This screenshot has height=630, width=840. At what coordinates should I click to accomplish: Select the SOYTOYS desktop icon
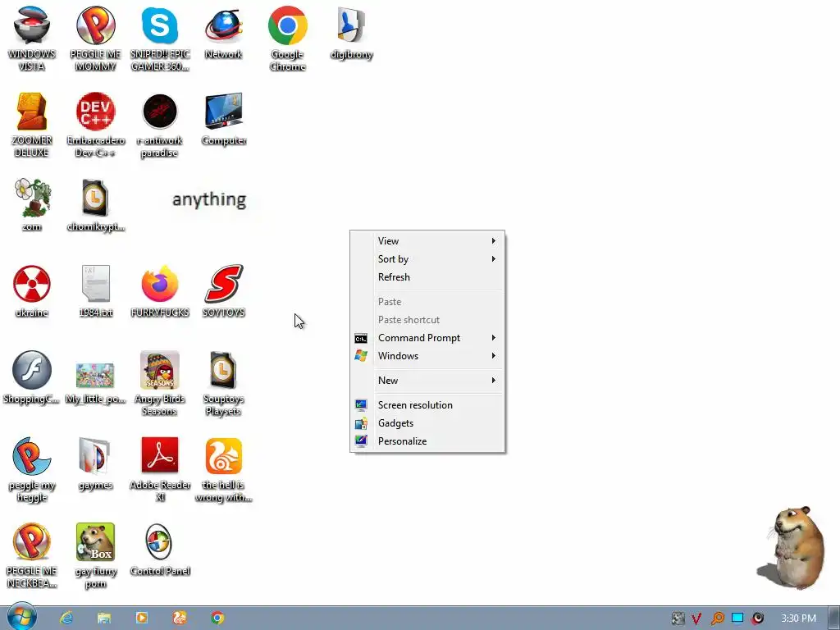click(223, 291)
